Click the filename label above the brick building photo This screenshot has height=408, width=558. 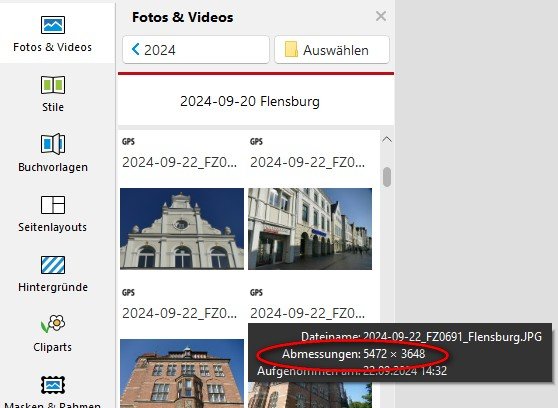(179, 313)
